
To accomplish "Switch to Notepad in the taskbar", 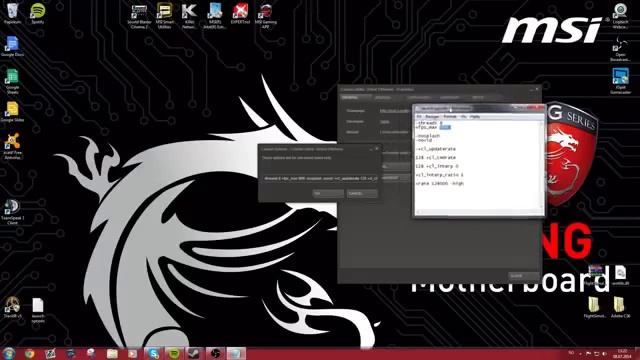I will [x=236, y=353].
